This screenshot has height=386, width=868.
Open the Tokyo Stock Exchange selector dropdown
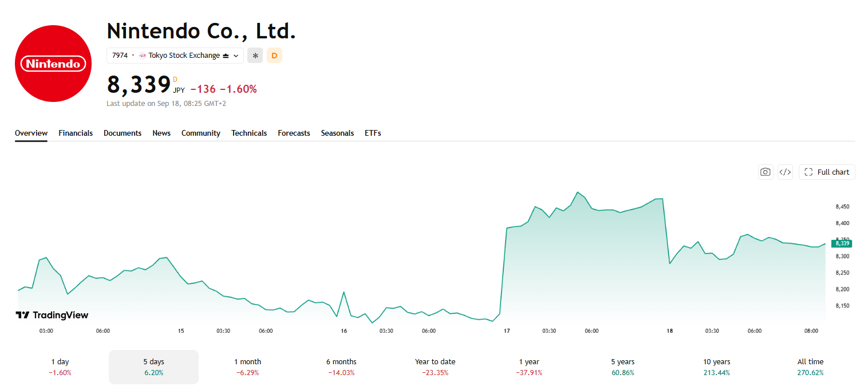tap(175, 56)
